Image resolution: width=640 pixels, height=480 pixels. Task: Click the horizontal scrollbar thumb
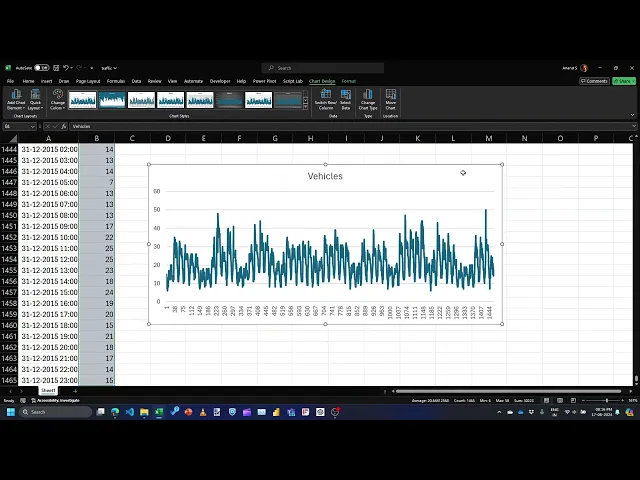[x=508, y=391]
